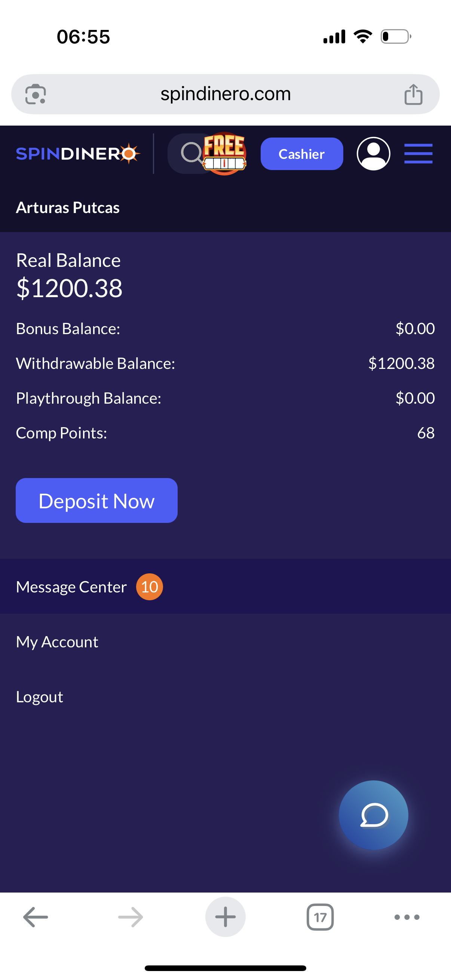This screenshot has height=980, width=451.
Task: Tap the orange 10 messages badge
Action: [x=150, y=587]
